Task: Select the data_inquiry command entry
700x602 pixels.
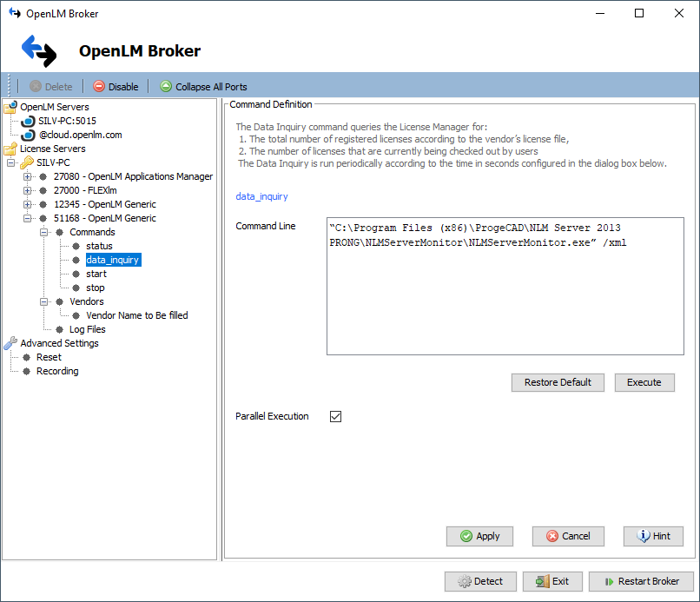Action: [x=113, y=260]
